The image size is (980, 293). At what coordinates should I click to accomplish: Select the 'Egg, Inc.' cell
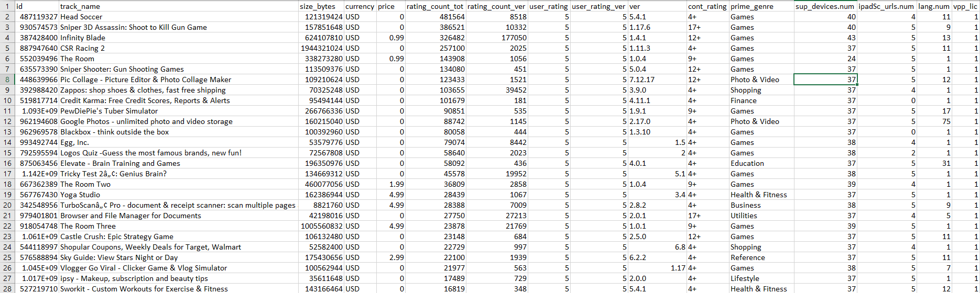point(178,142)
